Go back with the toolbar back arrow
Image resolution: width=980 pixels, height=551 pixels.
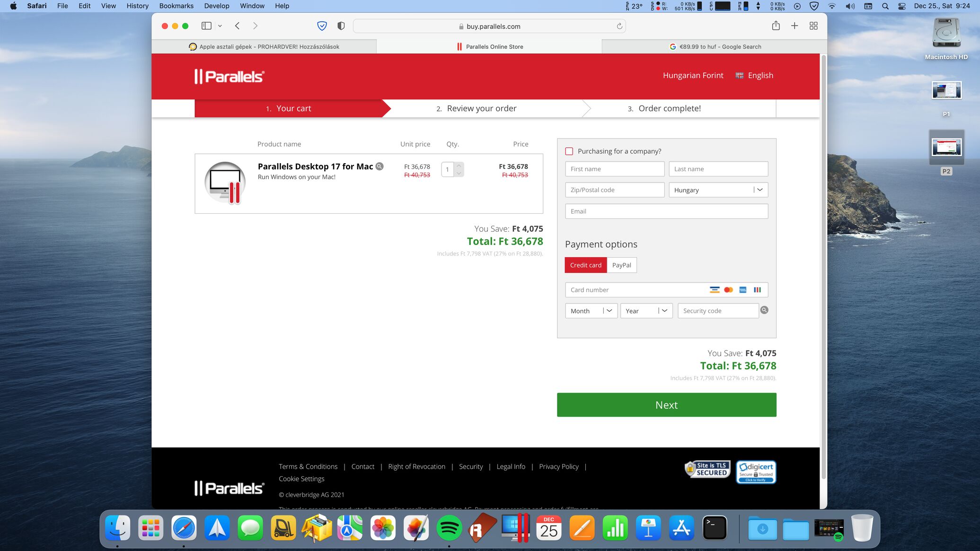pos(237,26)
